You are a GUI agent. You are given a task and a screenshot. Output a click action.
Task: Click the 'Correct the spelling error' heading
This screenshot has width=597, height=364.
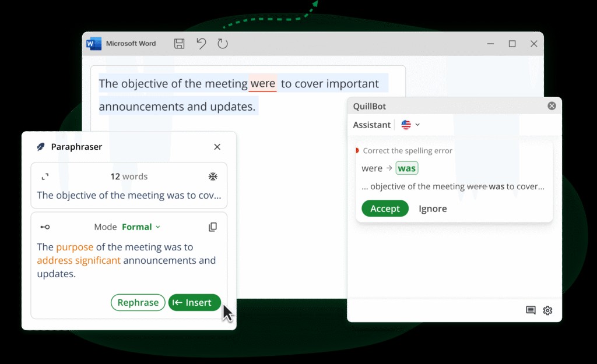pos(408,151)
